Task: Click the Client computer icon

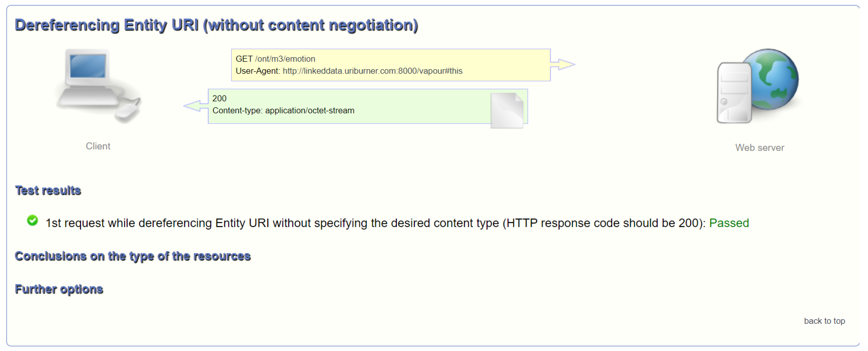Action: (x=98, y=86)
